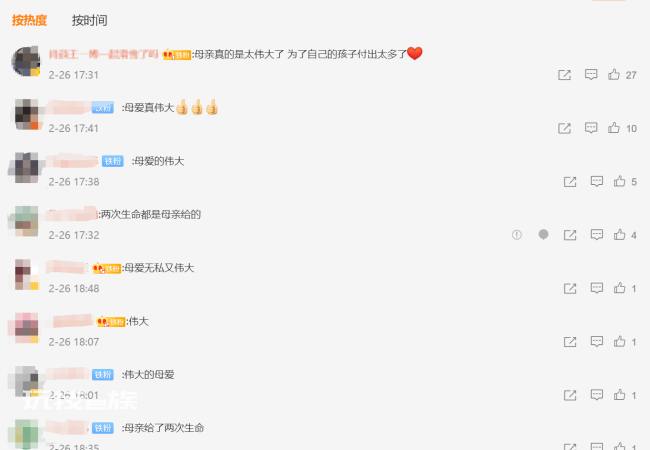Screen dimensions: 650x450
Task: Switch to 按热度 sorting tab
Action: tap(29, 20)
